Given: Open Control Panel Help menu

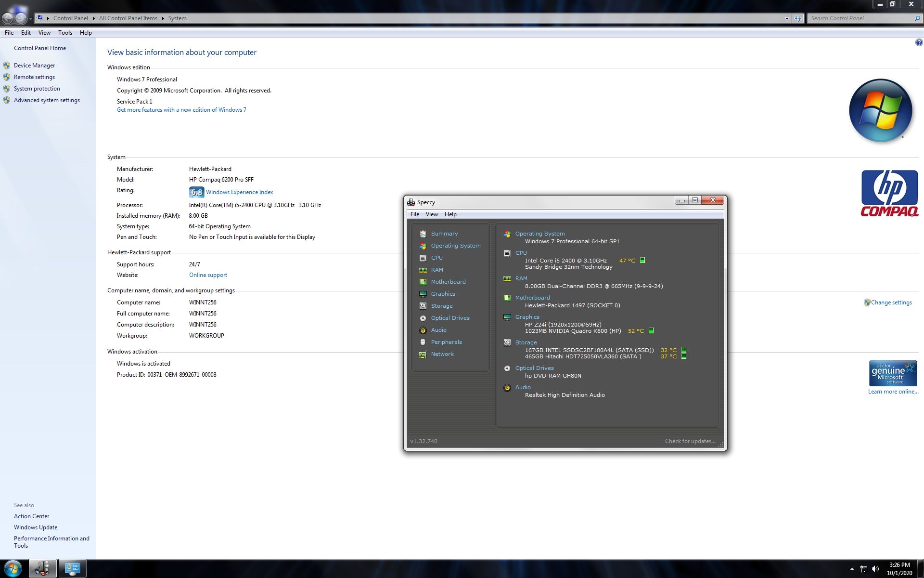Looking at the screenshot, I should pyautogui.click(x=86, y=33).
